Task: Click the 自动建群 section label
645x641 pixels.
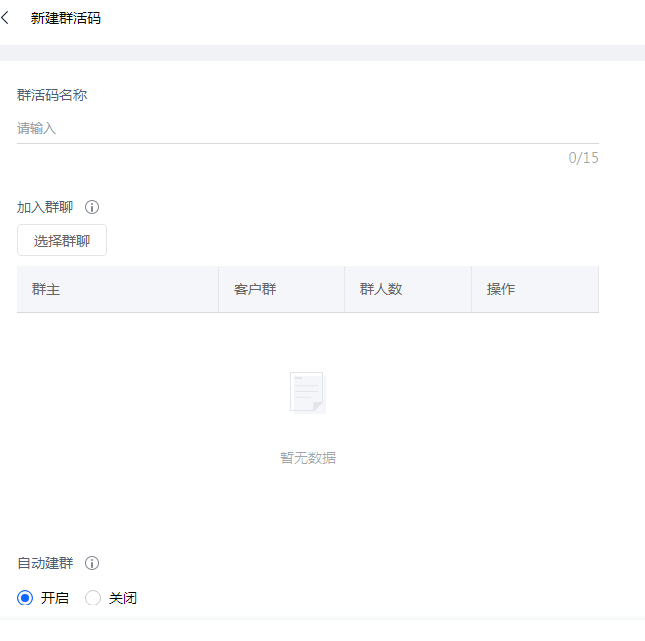Action: click(x=45, y=563)
